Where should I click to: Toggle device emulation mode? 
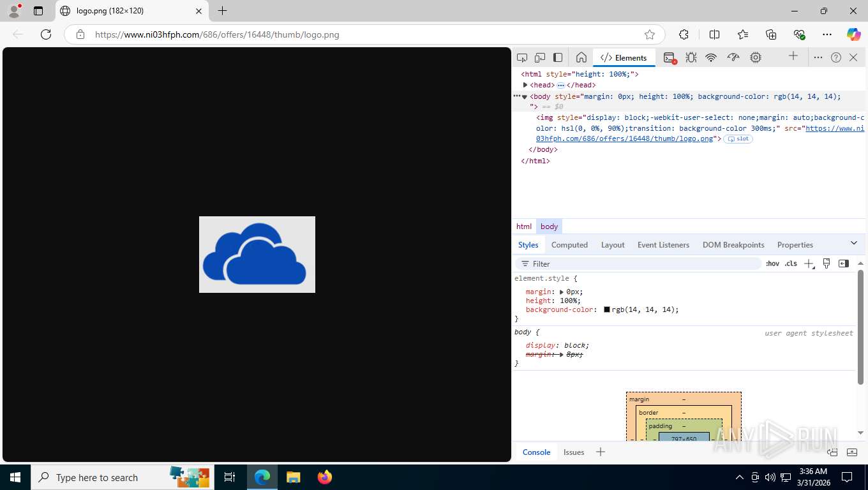(540, 57)
